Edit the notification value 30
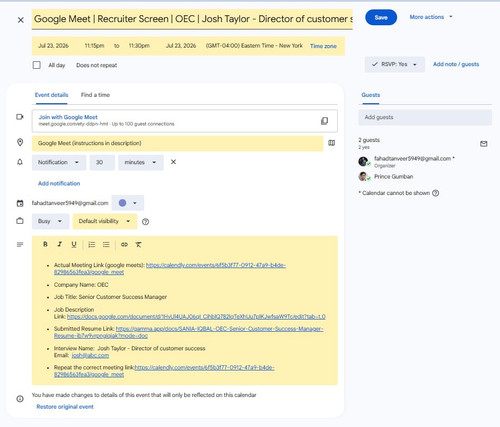 click(102, 162)
